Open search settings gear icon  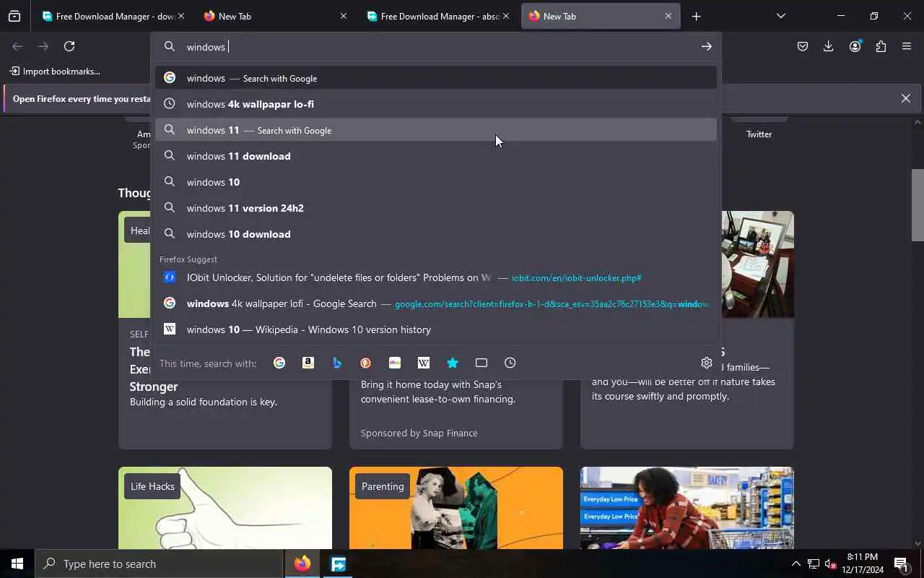pyautogui.click(x=707, y=363)
